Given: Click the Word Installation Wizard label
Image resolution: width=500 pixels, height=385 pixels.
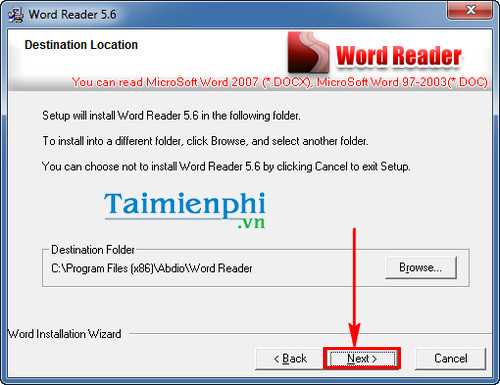Looking at the screenshot, I should pyautogui.click(x=65, y=334).
